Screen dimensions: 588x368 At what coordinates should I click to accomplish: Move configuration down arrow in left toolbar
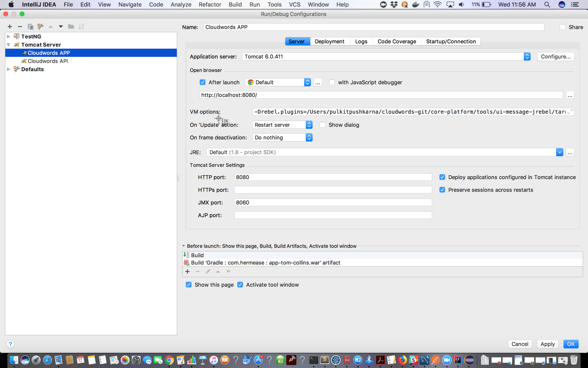click(61, 26)
